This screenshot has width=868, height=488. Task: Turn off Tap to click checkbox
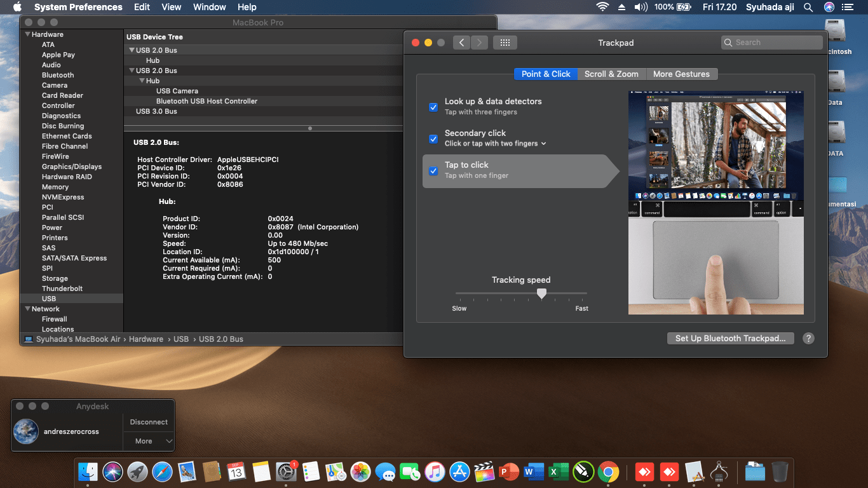click(x=433, y=171)
